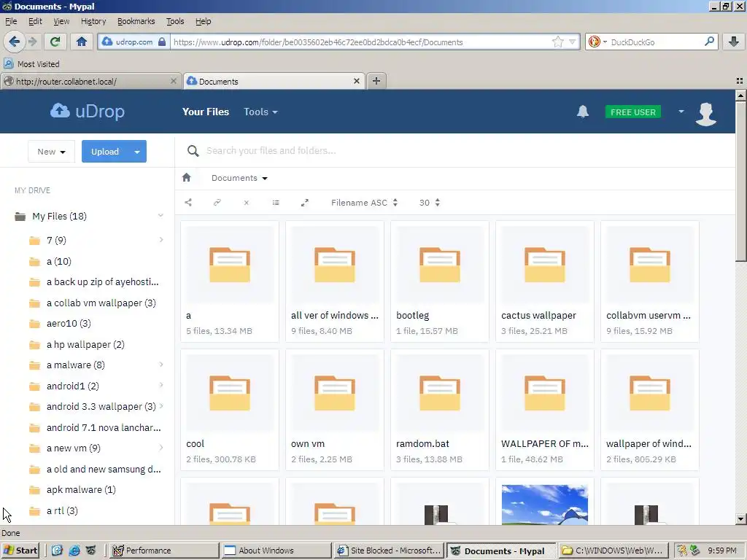Open the New dropdown button
Image resolution: width=747 pixels, height=560 pixels.
click(52, 152)
